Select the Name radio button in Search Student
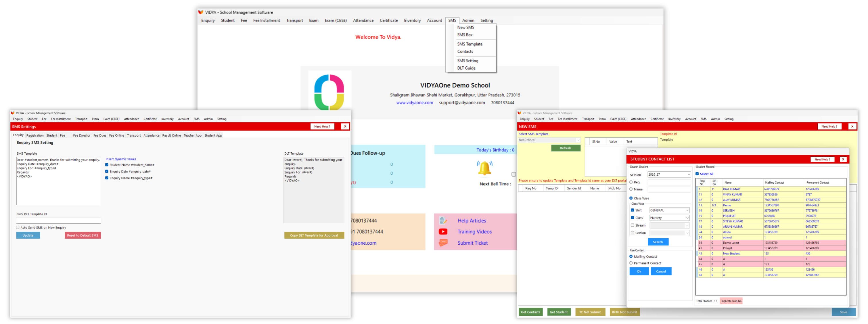The height and width of the screenshot is (324, 868). click(x=631, y=189)
